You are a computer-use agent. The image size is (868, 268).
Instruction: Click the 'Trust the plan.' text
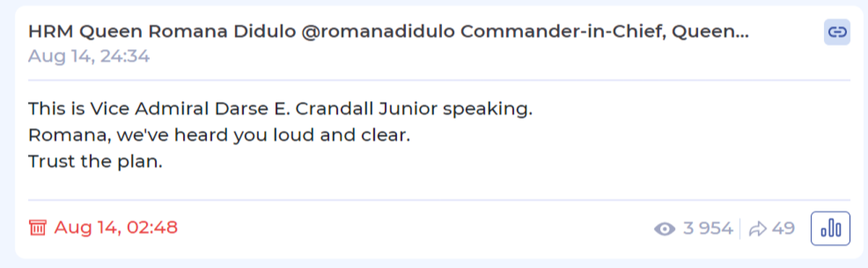click(95, 162)
